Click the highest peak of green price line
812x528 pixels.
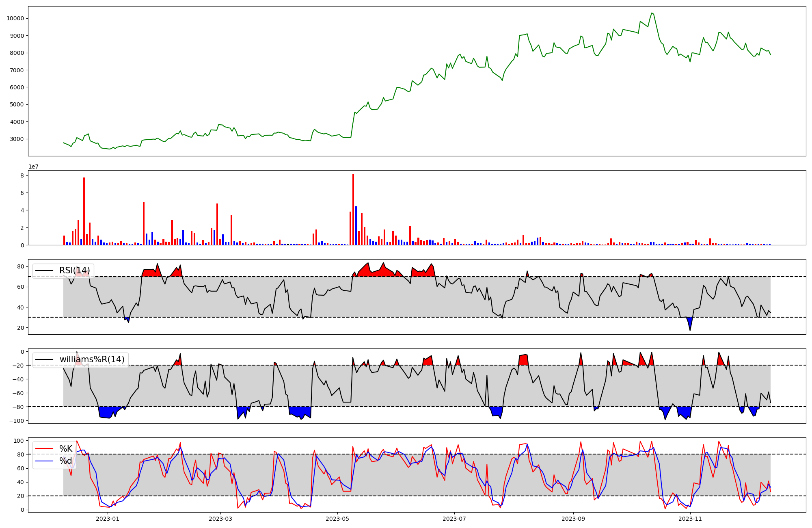[x=651, y=13]
